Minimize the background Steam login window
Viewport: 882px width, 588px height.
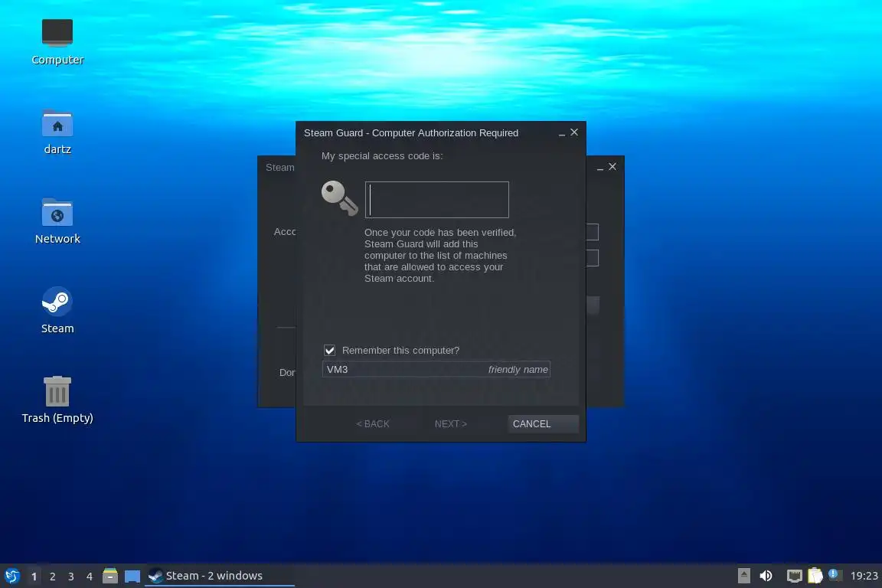point(599,168)
